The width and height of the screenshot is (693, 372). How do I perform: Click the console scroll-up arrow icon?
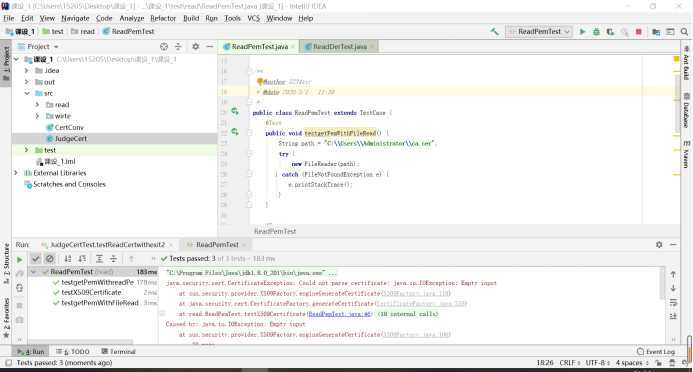pos(673,274)
